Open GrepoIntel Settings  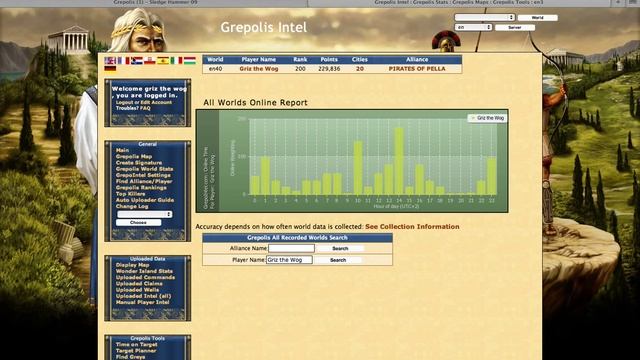(x=143, y=175)
